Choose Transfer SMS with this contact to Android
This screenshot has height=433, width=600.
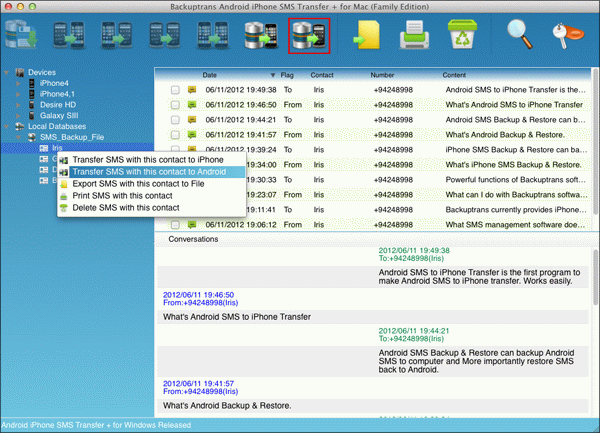149,172
